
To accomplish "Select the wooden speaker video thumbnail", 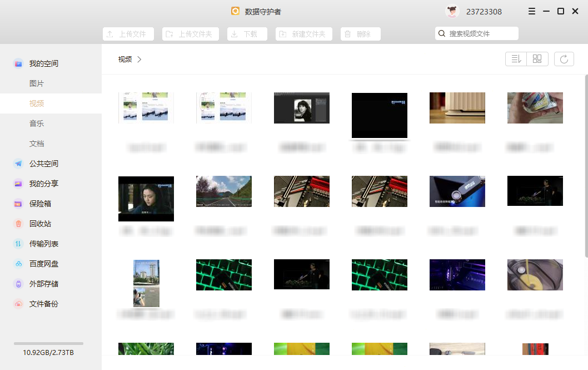I will [457, 108].
